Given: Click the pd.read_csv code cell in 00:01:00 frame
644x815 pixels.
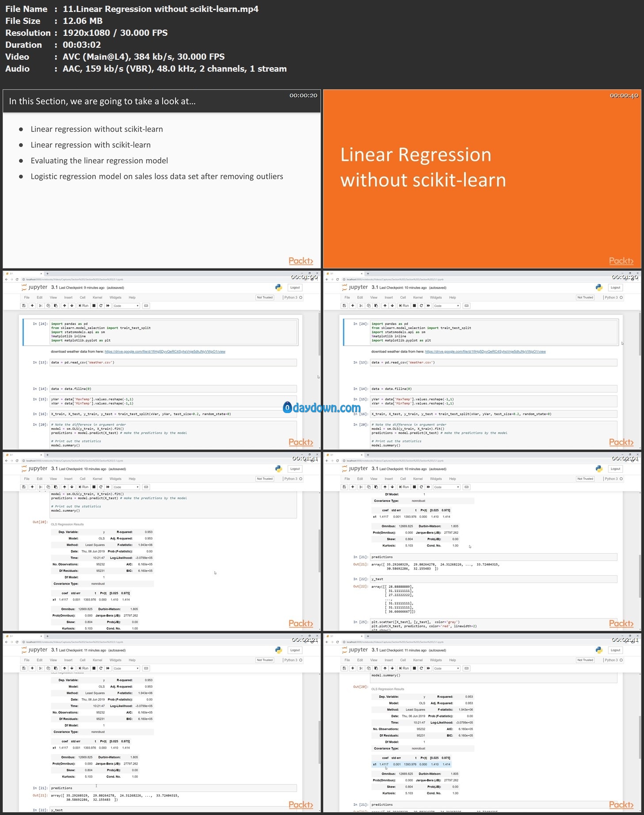Looking at the screenshot, I should coord(173,363).
